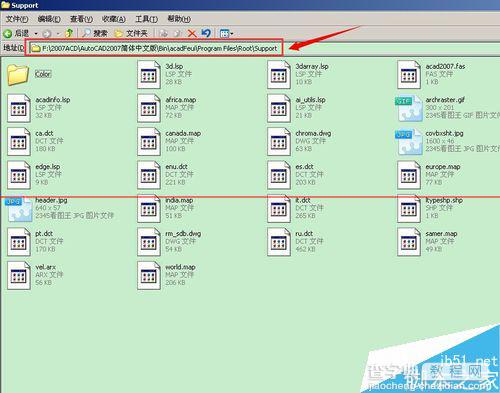Click the europe.map file name
Screen dimensions: 500x393
click(443, 167)
